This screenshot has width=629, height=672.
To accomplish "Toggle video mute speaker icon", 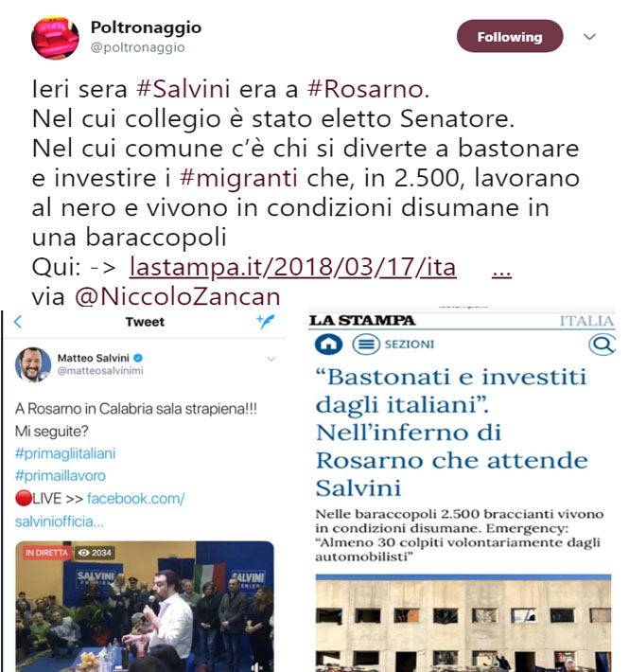I will pos(257,667).
